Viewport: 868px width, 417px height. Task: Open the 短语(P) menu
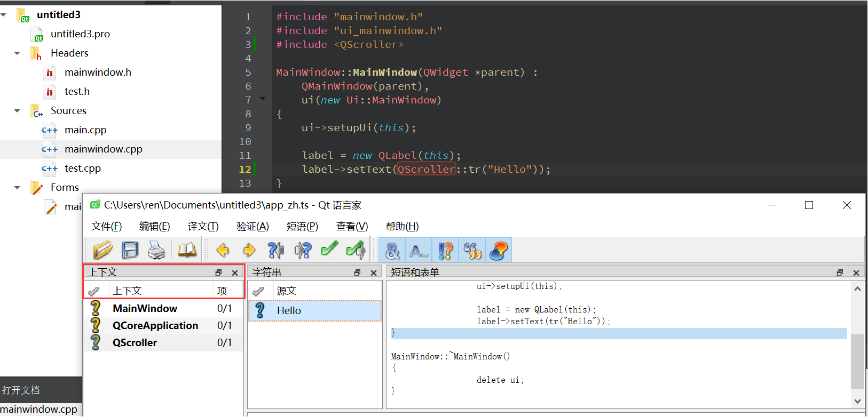pyautogui.click(x=303, y=227)
